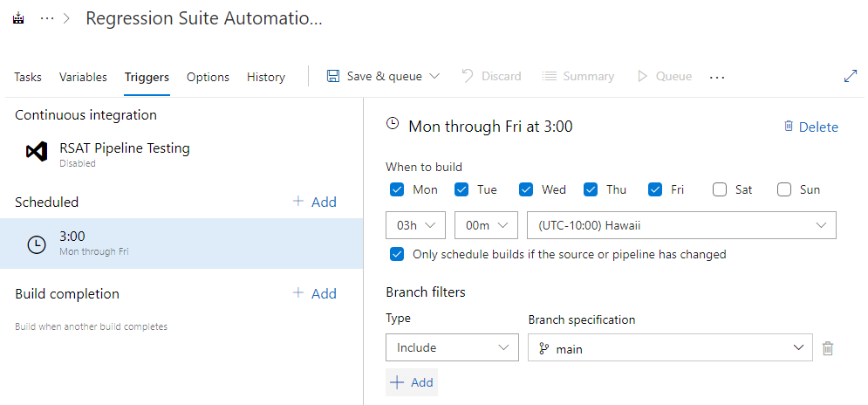Open the Include type dropdown
Image resolution: width=868 pixels, height=405 pixels.
coord(452,347)
